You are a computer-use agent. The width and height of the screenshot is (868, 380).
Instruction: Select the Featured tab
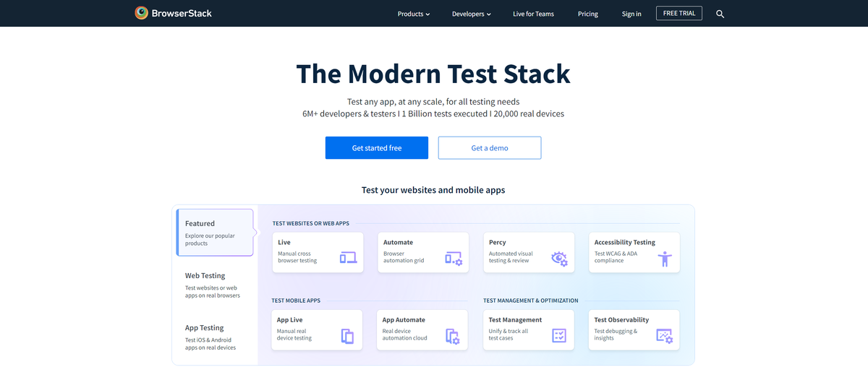click(x=216, y=233)
